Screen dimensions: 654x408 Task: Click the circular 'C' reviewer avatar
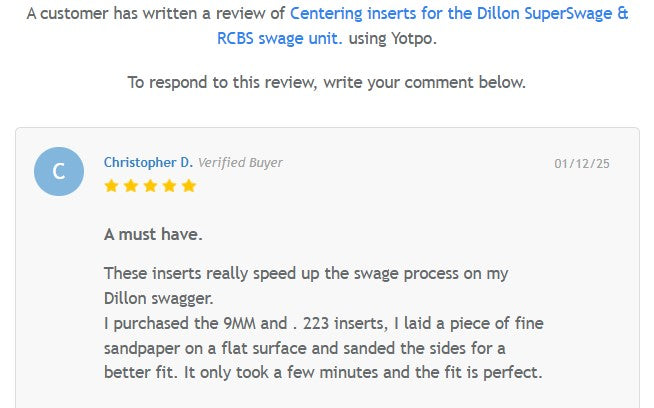pos(59,171)
